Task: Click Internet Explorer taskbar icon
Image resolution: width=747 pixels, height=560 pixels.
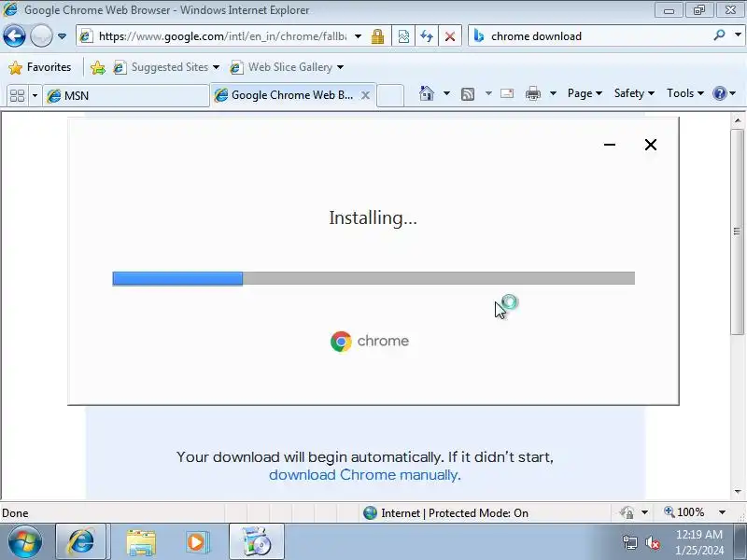Action: [80, 541]
